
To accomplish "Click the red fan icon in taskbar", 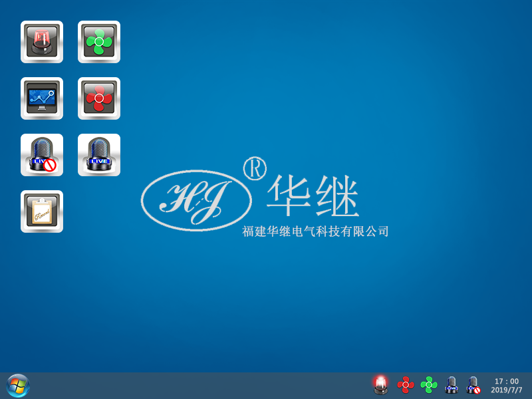I will [x=406, y=385].
